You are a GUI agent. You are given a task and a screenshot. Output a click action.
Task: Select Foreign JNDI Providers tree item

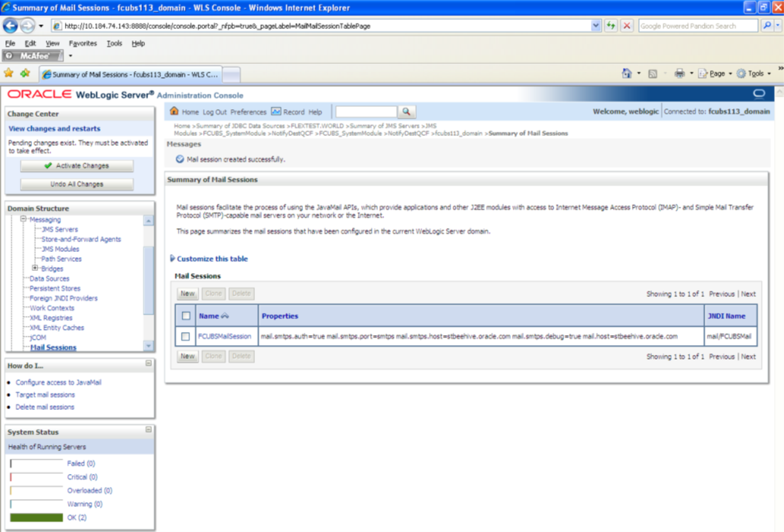point(63,298)
